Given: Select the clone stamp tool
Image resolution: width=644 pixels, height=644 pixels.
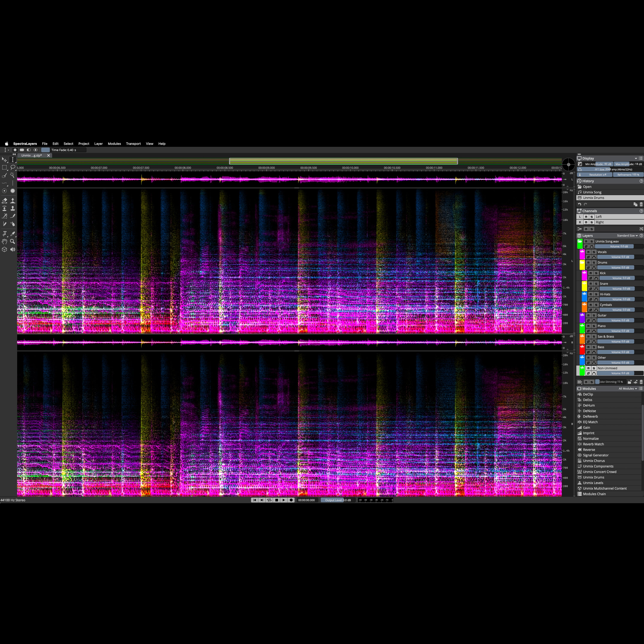Looking at the screenshot, I should [x=13, y=208].
